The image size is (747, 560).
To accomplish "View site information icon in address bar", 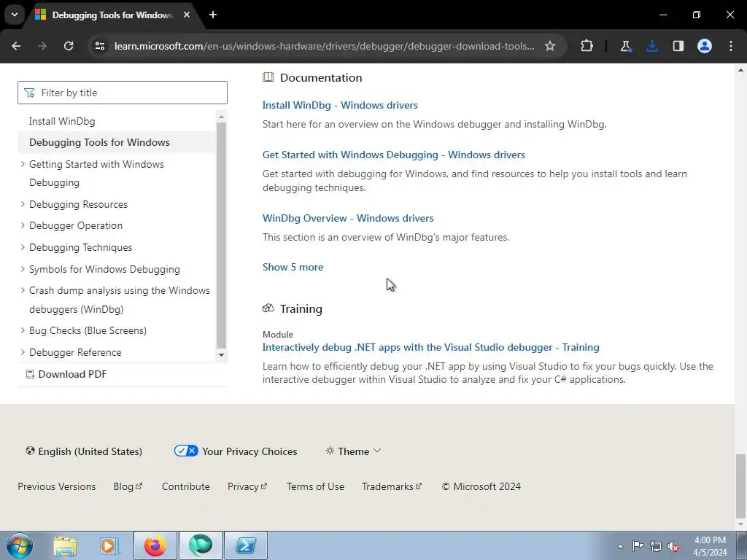I will [x=99, y=46].
